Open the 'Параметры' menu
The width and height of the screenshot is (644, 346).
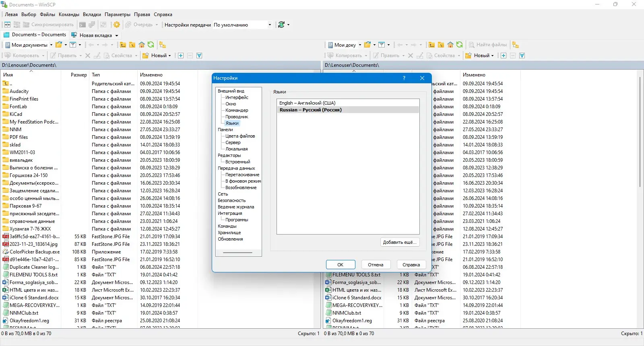(118, 14)
